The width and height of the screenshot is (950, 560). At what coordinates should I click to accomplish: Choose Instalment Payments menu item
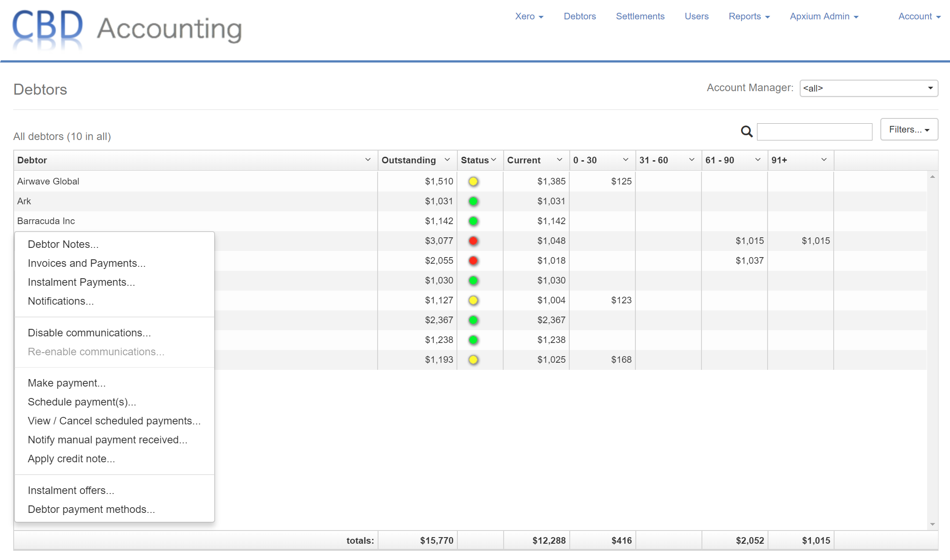115,282
